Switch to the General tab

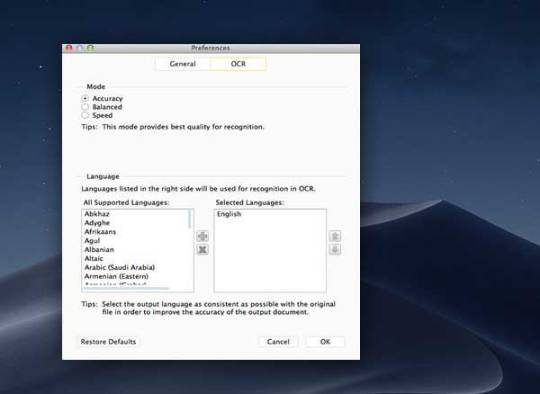click(x=183, y=64)
